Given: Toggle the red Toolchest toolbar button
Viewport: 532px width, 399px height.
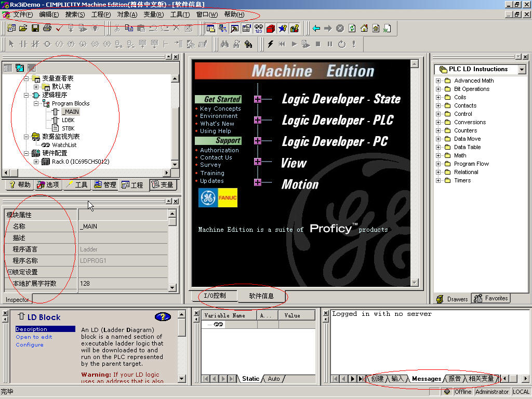Looking at the screenshot, I should (x=270, y=28).
